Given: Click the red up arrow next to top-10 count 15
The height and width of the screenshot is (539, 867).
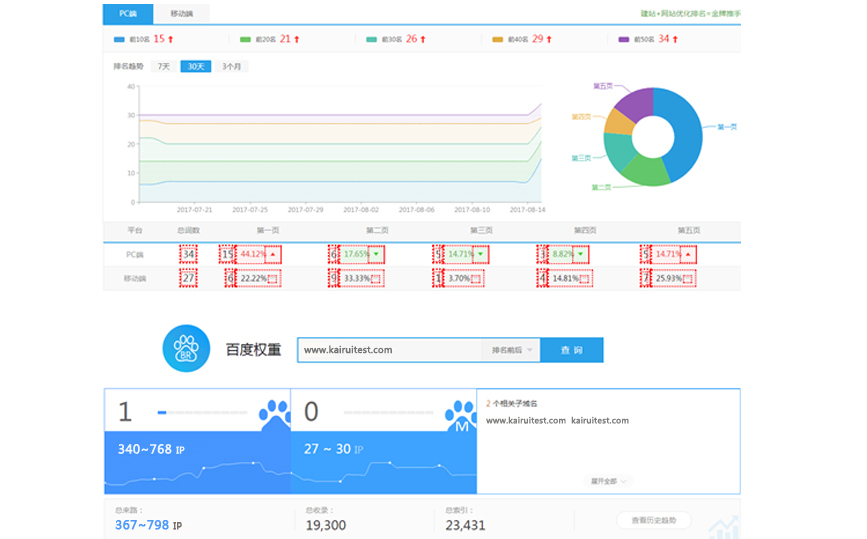Looking at the screenshot, I should click(x=170, y=39).
